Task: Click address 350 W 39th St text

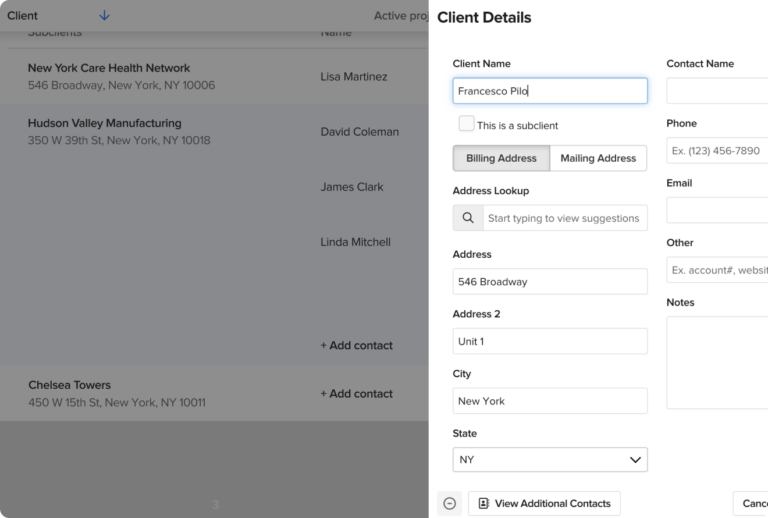Action: click(119, 141)
